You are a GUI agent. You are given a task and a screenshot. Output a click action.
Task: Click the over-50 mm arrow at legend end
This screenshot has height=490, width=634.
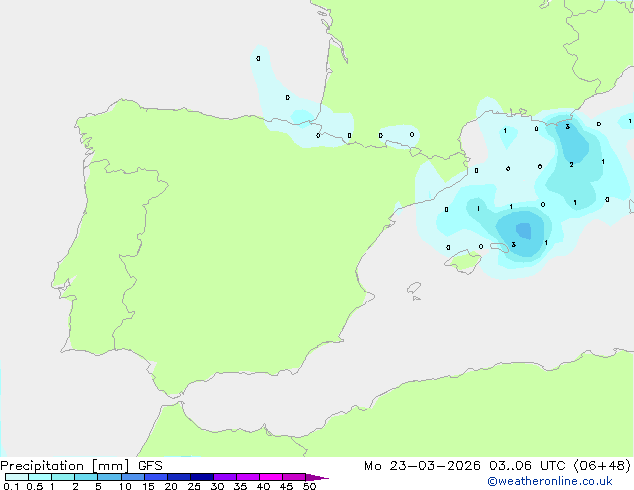click(x=317, y=477)
